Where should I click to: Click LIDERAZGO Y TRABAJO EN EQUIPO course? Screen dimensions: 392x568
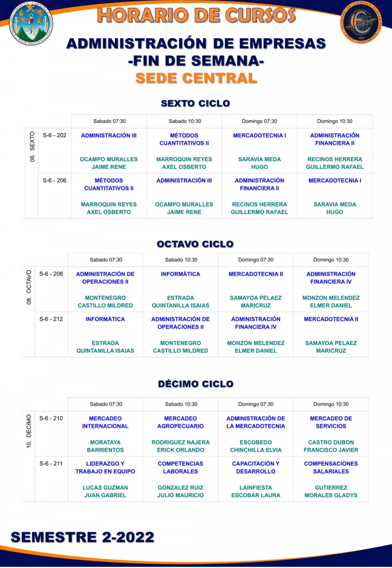105,467
